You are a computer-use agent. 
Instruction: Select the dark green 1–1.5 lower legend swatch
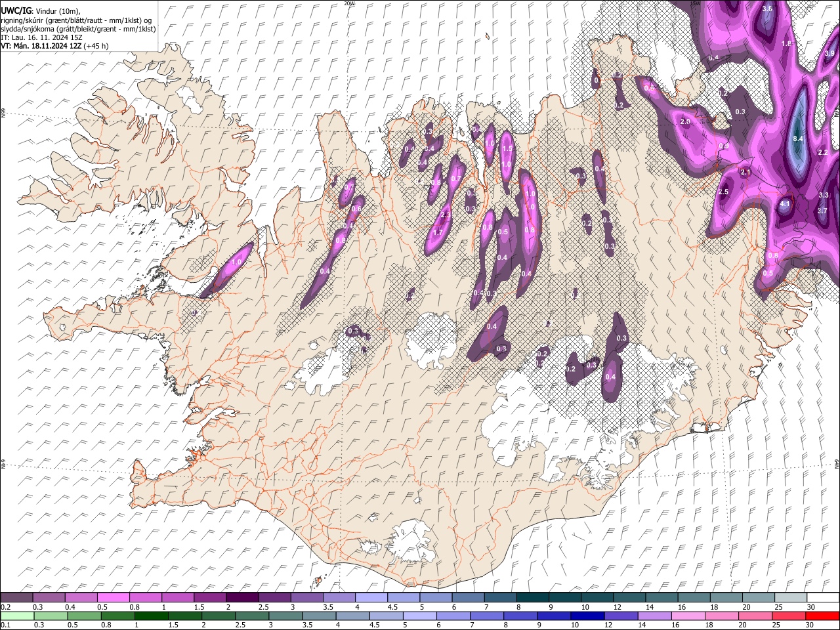tap(151, 616)
